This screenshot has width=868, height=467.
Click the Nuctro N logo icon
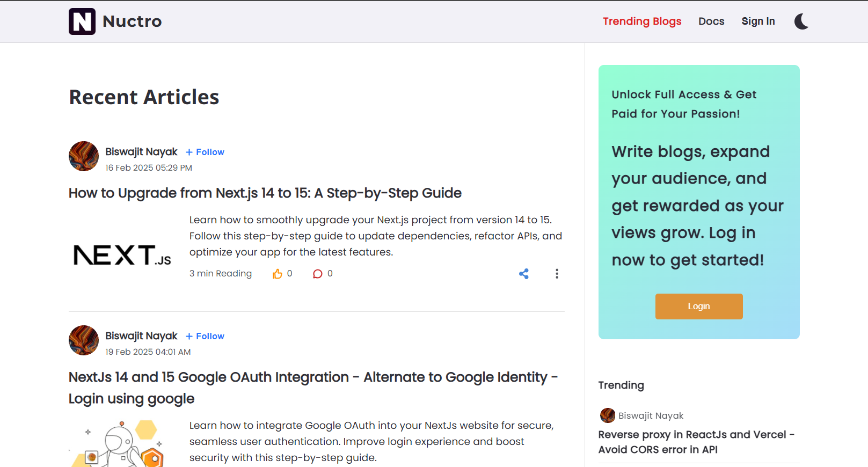point(82,21)
